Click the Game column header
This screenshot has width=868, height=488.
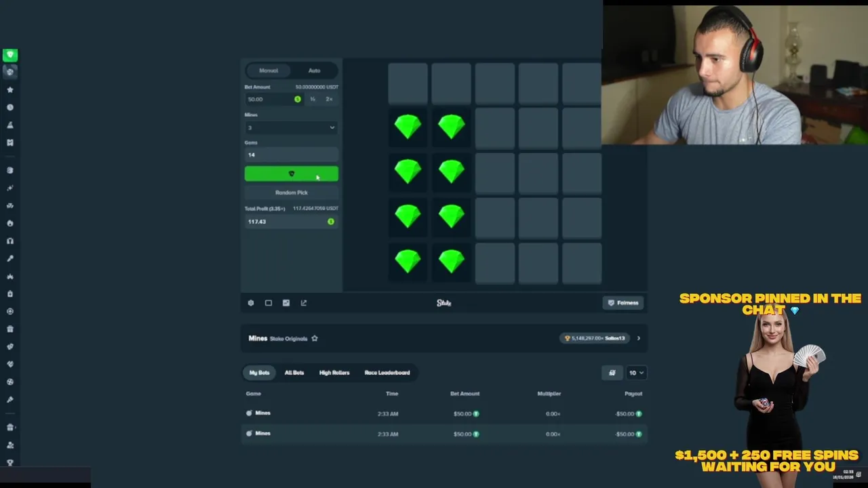[x=254, y=394]
